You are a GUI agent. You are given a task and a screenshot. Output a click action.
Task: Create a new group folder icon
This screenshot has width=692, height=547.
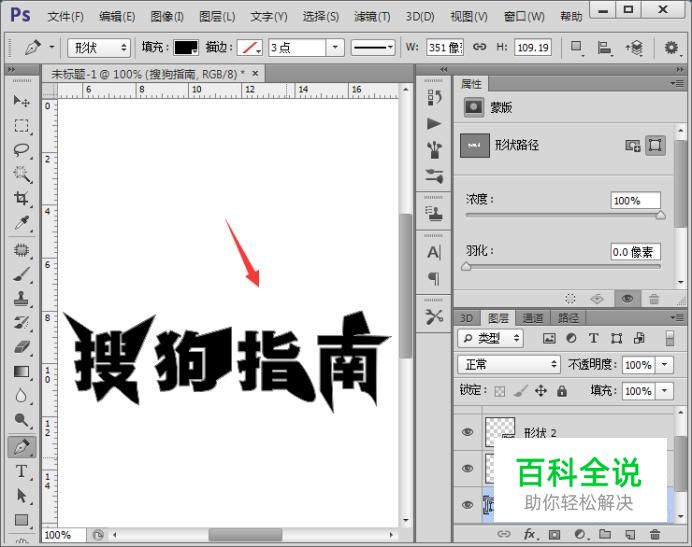coord(605,535)
